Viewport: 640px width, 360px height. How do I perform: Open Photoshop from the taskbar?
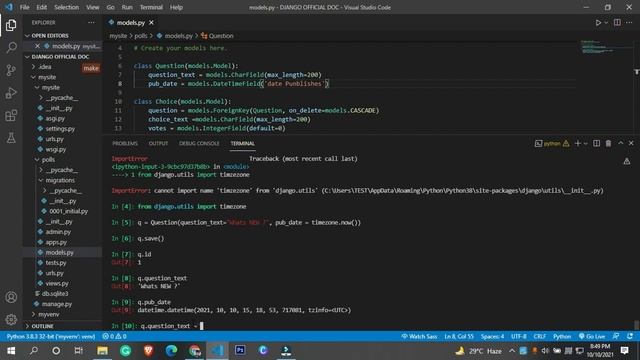pos(240,351)
